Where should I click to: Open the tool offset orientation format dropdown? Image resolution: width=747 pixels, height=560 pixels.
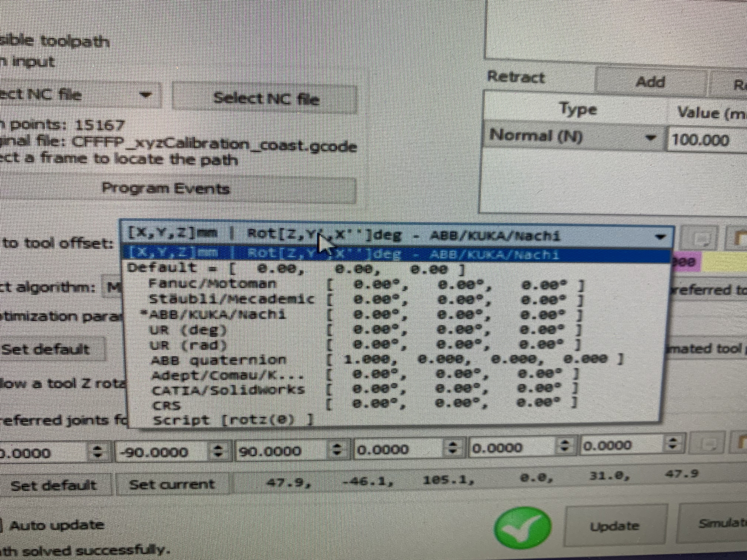397,235
